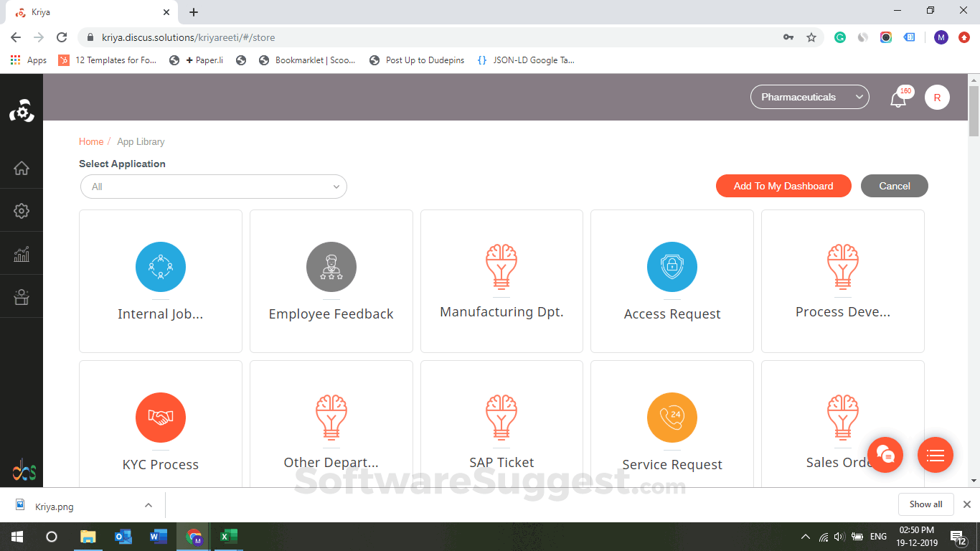Screen dimensions: 980x551
Task: Open the JSON-LD Google Tag bookmark
Action: click(x=526, y=60)
